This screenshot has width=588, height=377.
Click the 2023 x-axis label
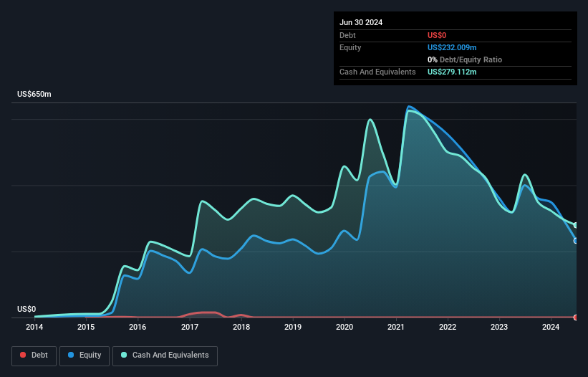tap(499, 327)
